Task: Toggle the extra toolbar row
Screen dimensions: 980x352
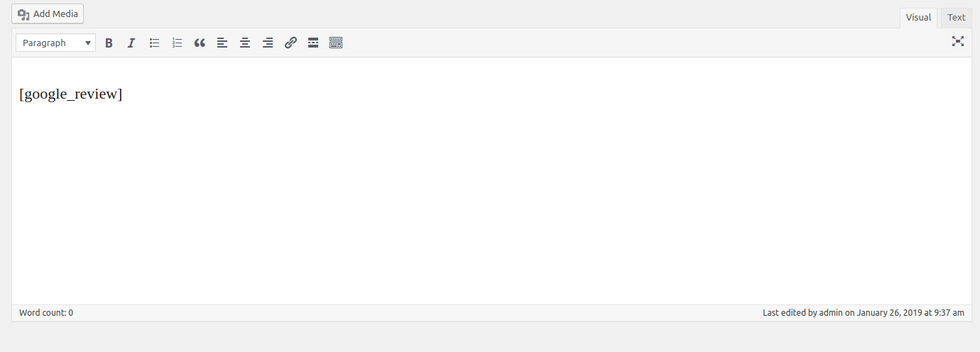Action: click(336, 43)
